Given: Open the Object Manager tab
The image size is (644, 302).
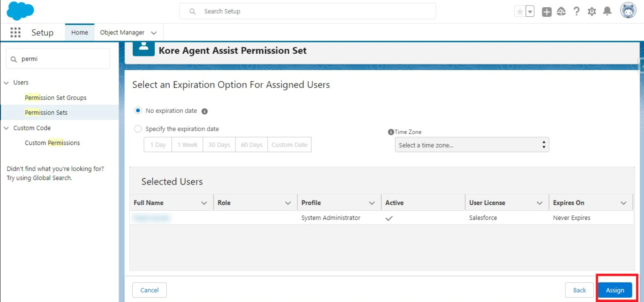Looking at the screenshot, I should pyautogui.click(x=122, y=32).
